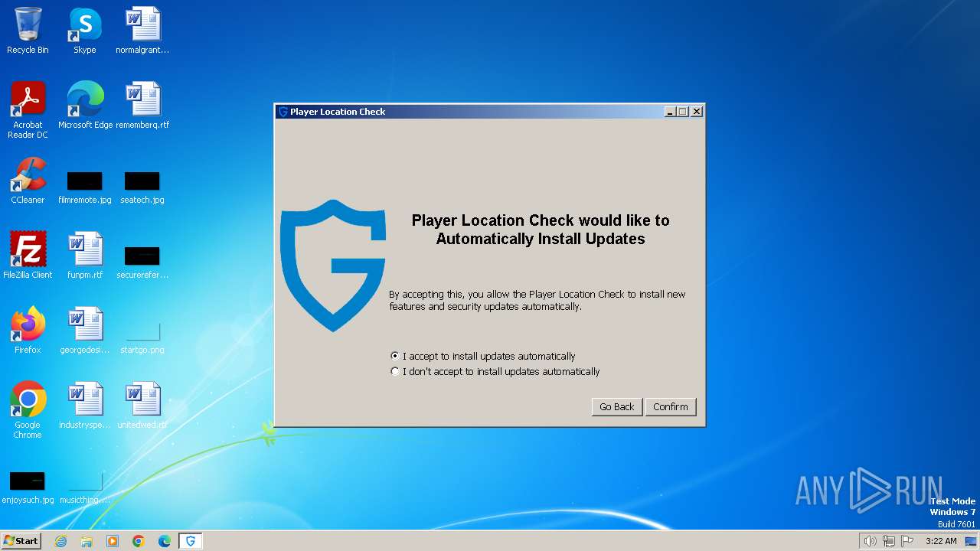Select the Google Chrome desktop shortcut
The height and width of the screenshot is (551, 980).
click(x=28, y=410)
